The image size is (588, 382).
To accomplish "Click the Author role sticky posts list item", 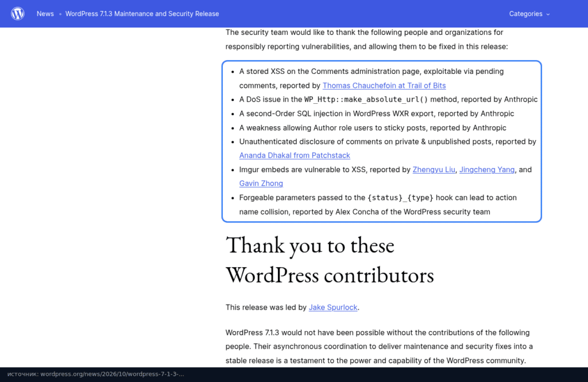I will 373,128.
